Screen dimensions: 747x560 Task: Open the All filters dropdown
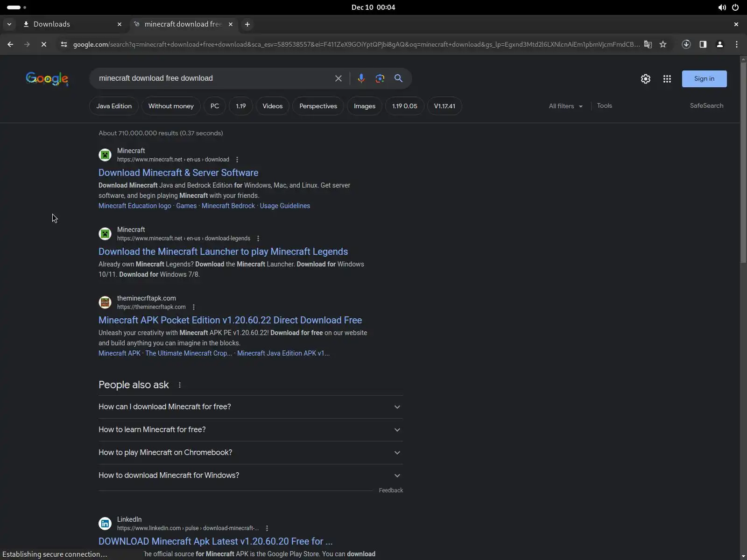pos(566,106)
